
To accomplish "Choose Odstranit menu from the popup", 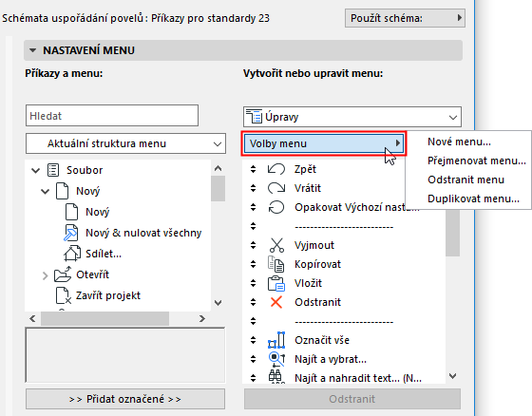I will coord(465,180).
